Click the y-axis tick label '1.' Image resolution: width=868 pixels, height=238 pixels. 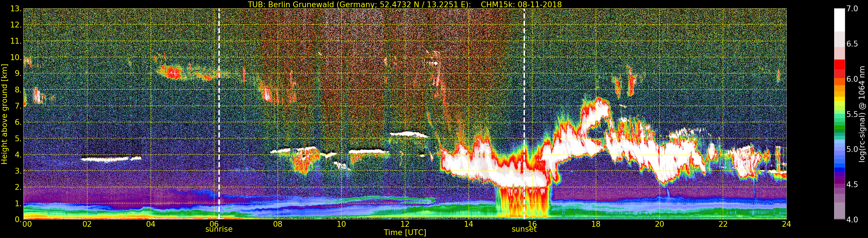coord(18,203)
